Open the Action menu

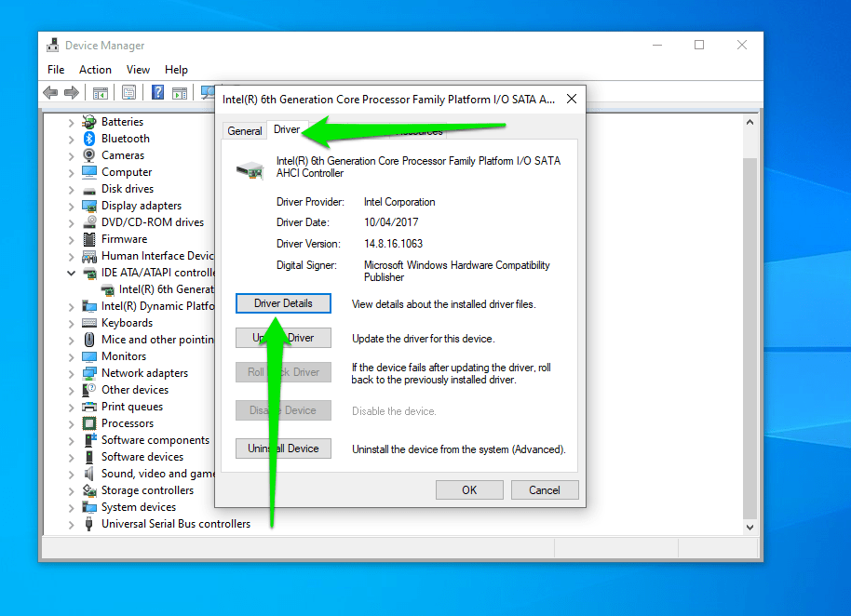[95, 70]
